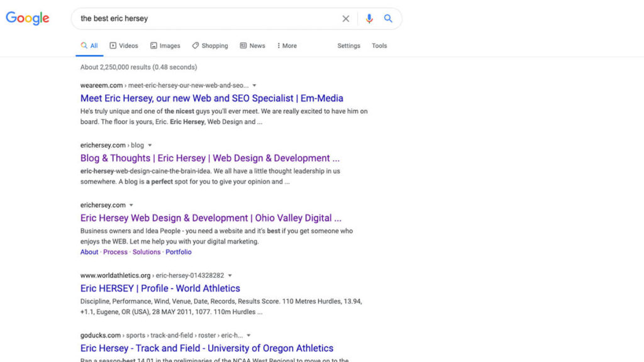Open the Blog & Thoughts Eric Hersey result
644x362 pixels.
pyautogui.click(x=209, y=158)
